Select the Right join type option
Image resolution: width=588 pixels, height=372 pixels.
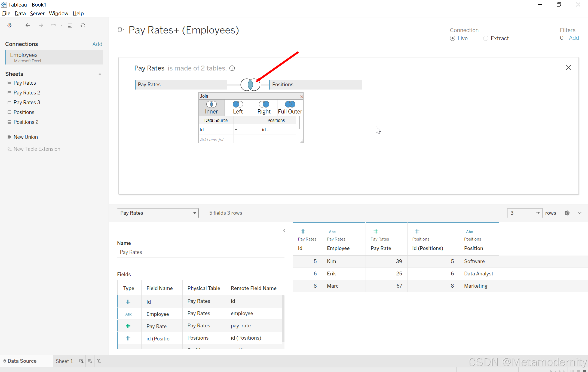click(264, 107)
